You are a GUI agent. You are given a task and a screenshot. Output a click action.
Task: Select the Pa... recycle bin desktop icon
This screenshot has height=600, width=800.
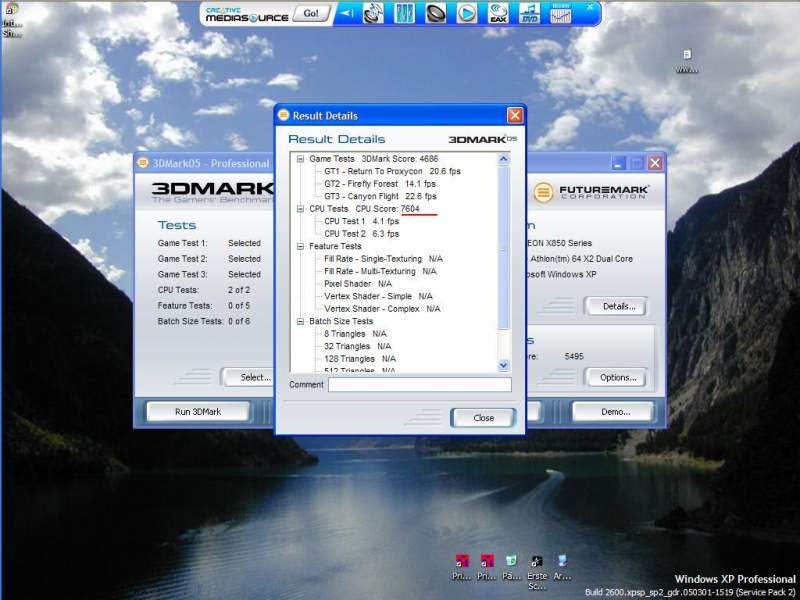tap(511, 568)
